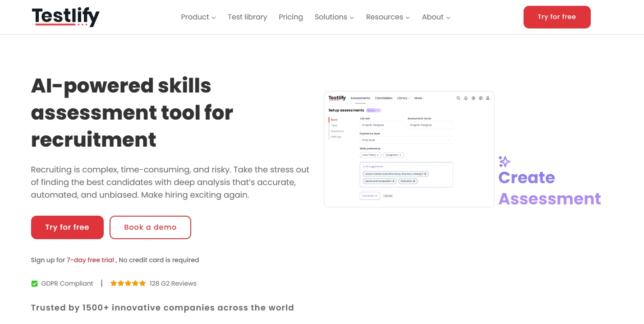Click the 7-day free trial link
The width and height of the screenshot is (644, 324).
point(90,260)
